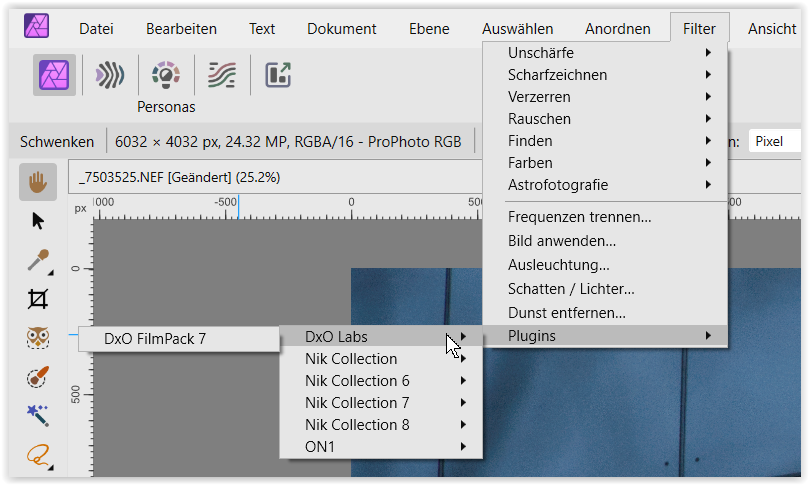
Task: Open the Bearbeiten menu
Action: (181, 29)
